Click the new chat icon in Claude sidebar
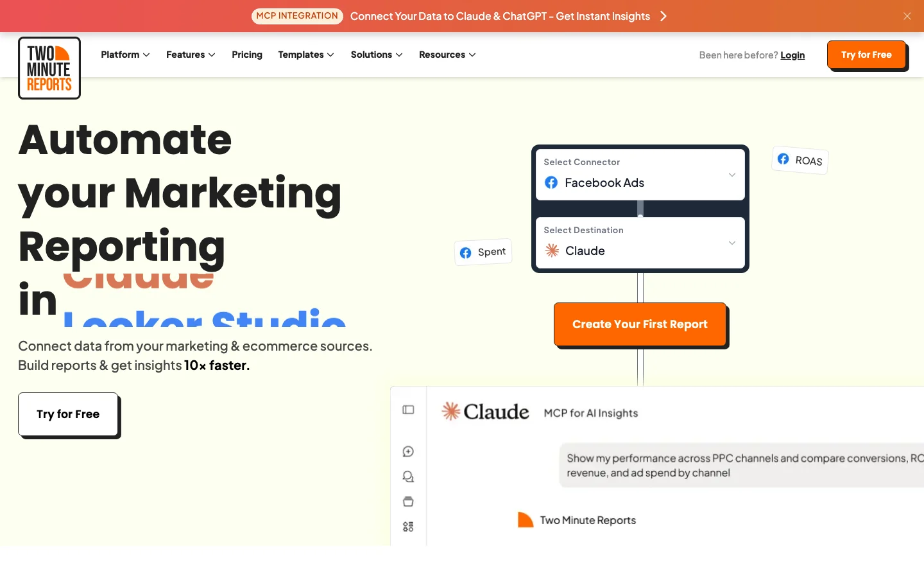Screen dimensions: 924x578 pos(408,451)
